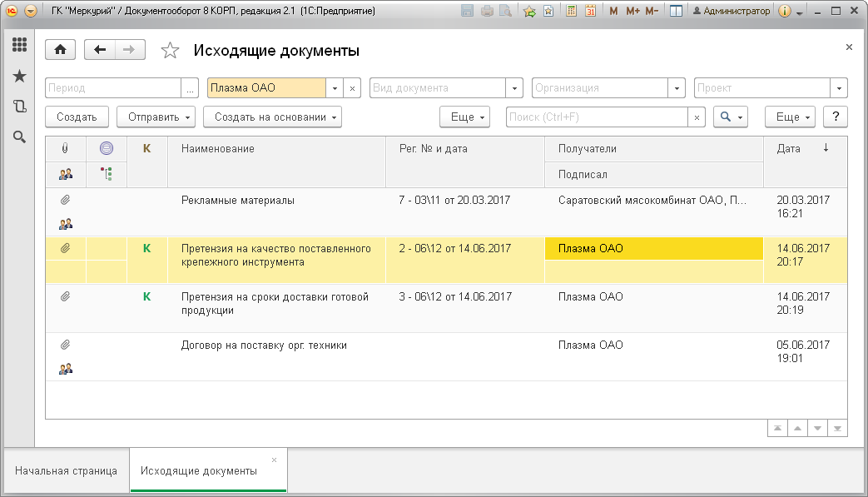Click the Подписал column header
This screenshot has width=868, height=497.
point(654,174)
